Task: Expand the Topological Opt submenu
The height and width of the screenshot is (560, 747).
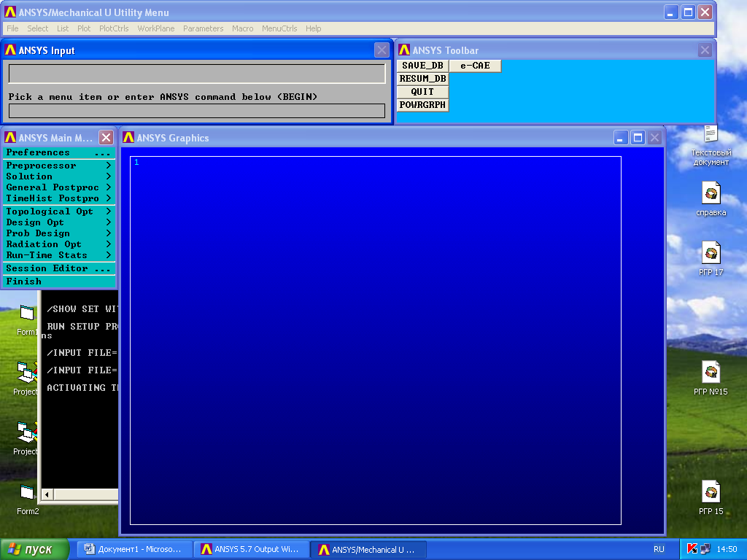Action: pyautogui.click(x=59, y=211)
